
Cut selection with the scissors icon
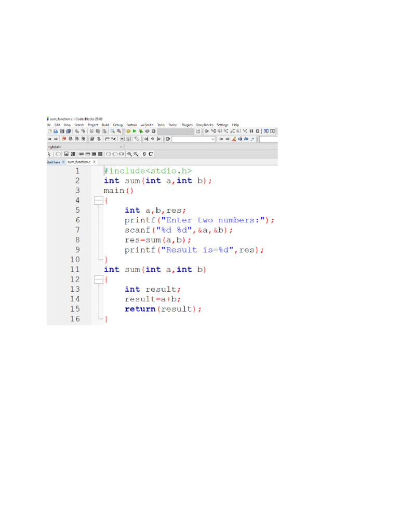tap(91, 131)
